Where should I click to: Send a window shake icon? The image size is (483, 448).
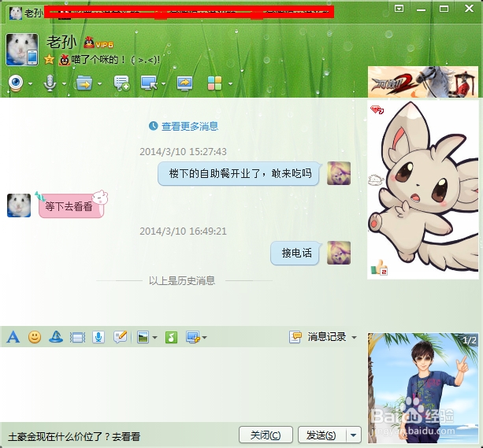click(78, 338)
